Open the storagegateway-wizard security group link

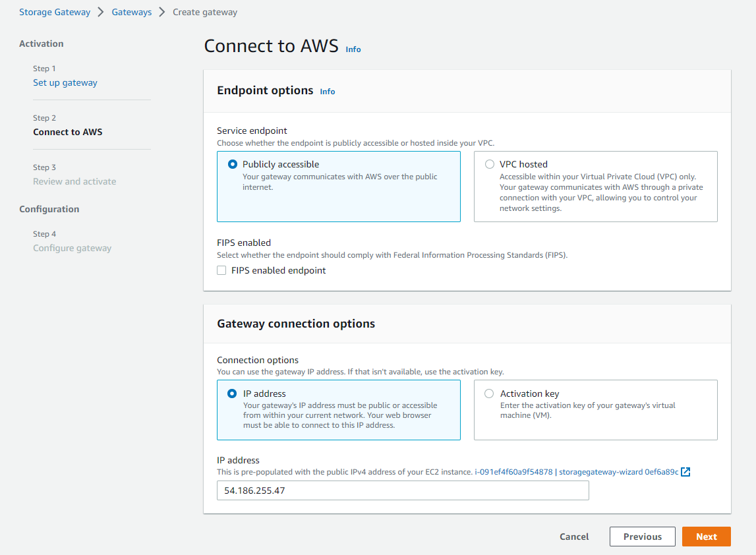click(x=618, y=472)
